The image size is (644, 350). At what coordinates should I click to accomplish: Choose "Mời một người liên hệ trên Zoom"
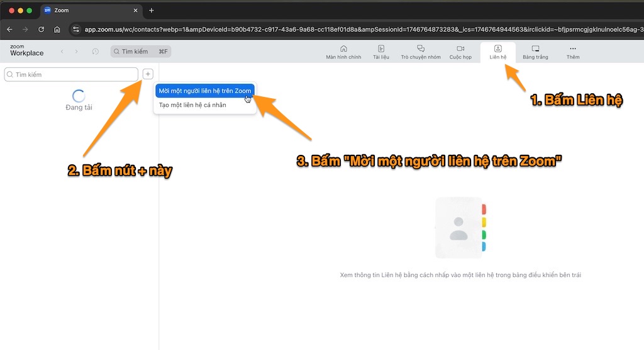coord(205,91)
